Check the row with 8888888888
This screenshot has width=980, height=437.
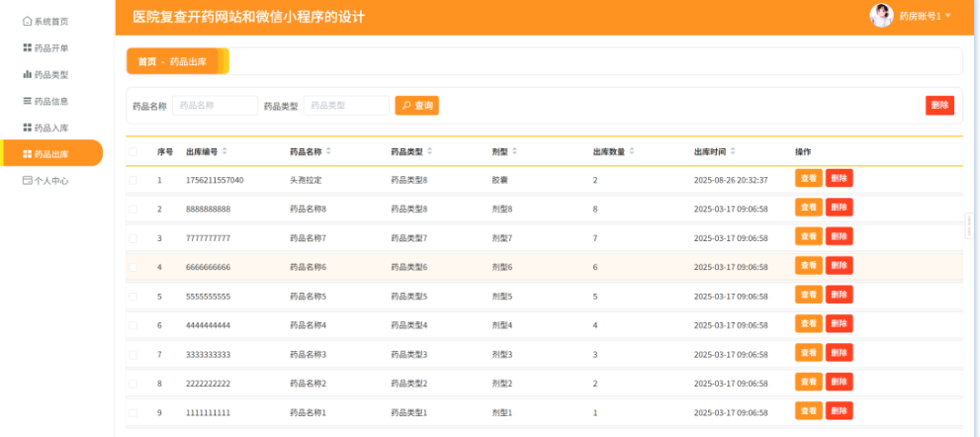pyautogui.click(x=133, y=210)
